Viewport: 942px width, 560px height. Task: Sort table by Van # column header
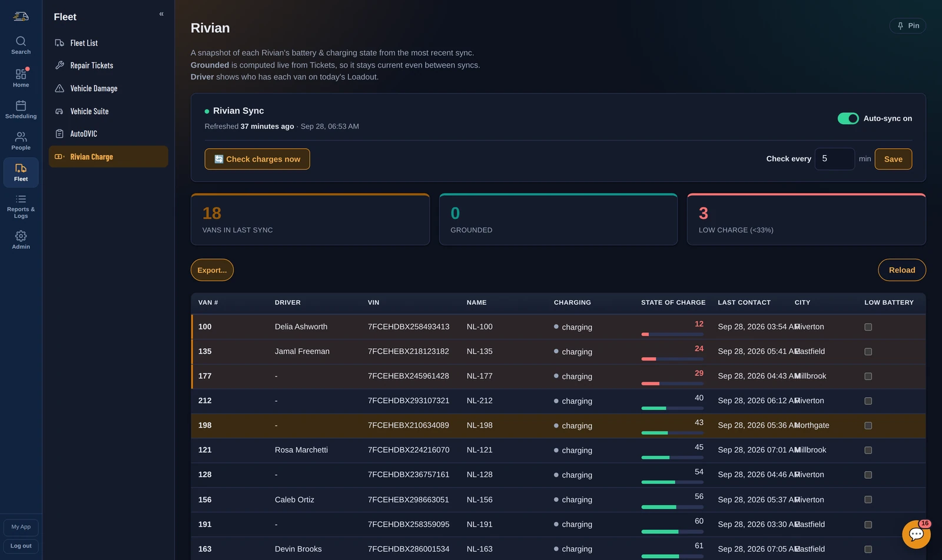click(x=208, y=302)
